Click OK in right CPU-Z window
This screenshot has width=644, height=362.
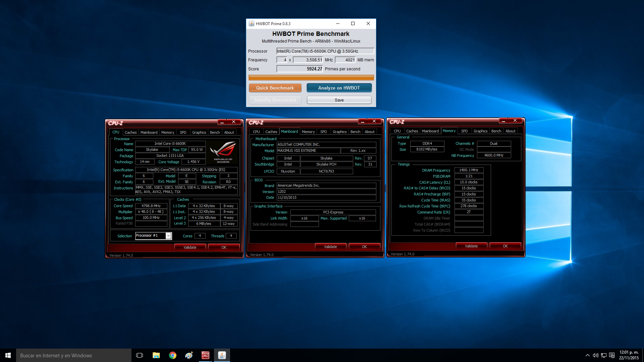[x=505, y=246]
